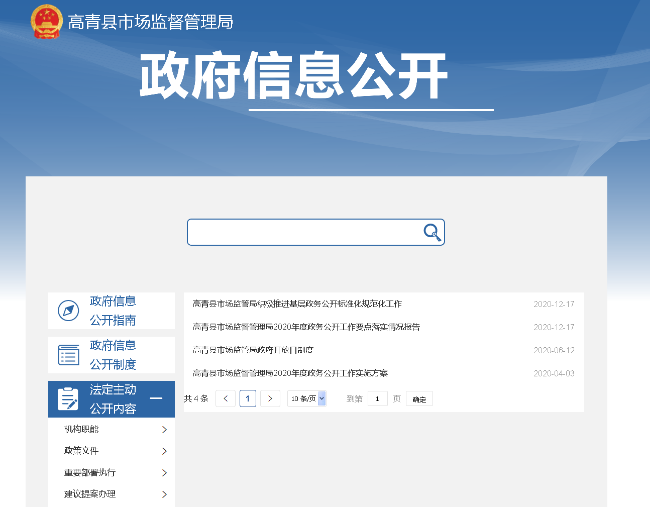Click the clipboard icon beside 法定主动公开内容
Image resolution: width=650 pixels, height=507 pixels.
(x=68, y=399)
